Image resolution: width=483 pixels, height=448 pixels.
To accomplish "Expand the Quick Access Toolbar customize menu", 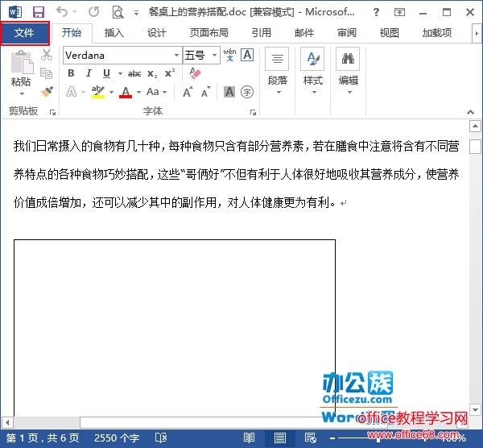I will pyautogui.click(x=136, y=13).
